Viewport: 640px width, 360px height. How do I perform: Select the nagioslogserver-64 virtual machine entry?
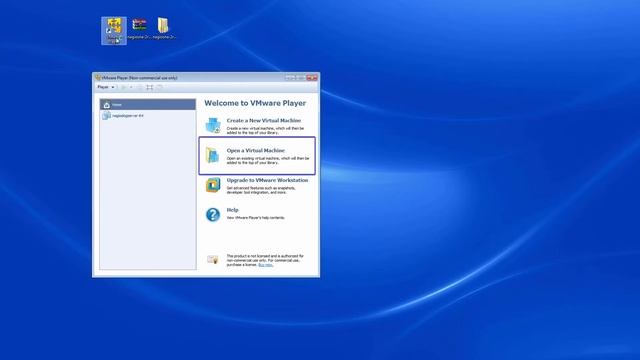click(x=148, y=116)
